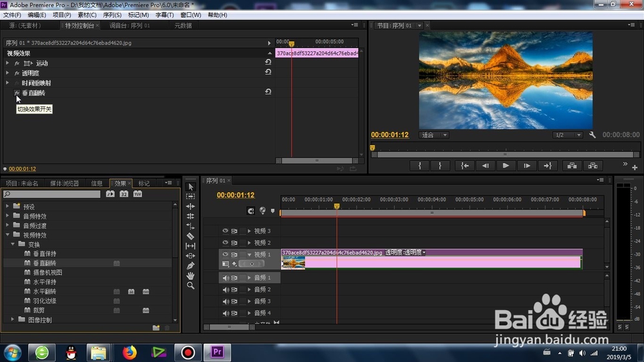Go to Out point in Program monitor
644x362 pixels.
point(547,166)
